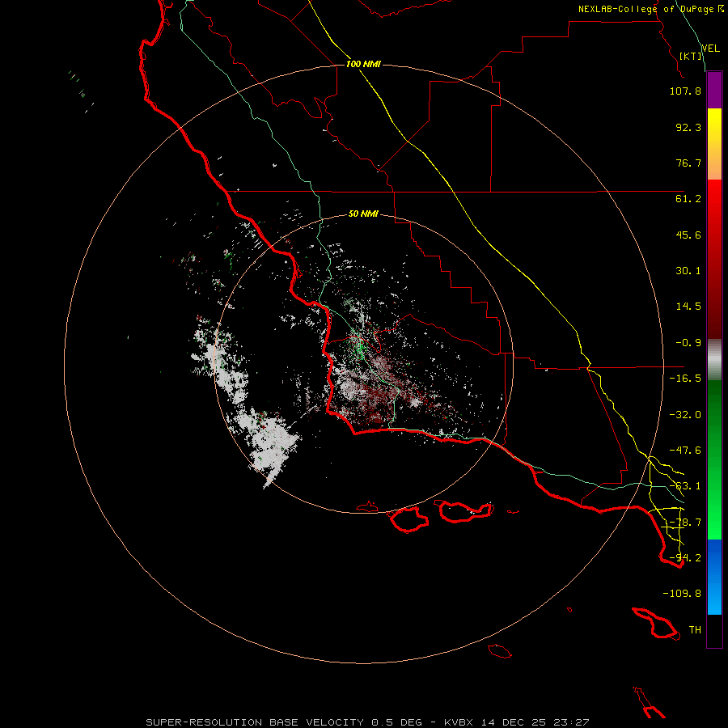Click the -47.6 legend value
The height and width of the screenshot is (728, 728).
[x=685, y=451]
